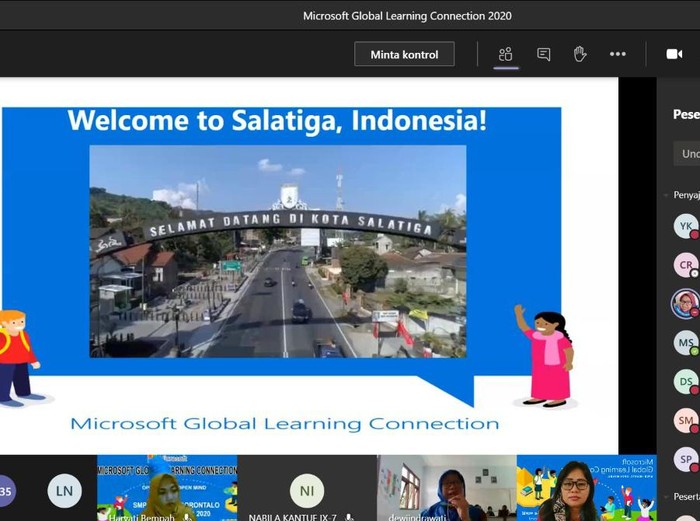Collapse the Penyaji section arrow
The image size is (700, 521).
666,195
